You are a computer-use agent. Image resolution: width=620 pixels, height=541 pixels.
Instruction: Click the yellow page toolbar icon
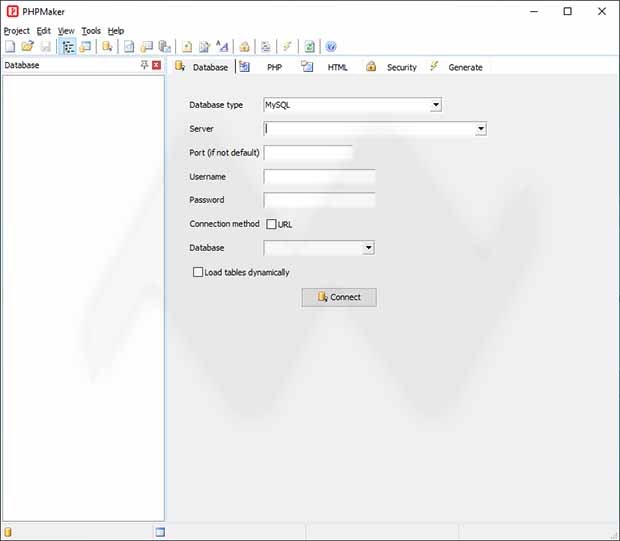coord(187,47)
